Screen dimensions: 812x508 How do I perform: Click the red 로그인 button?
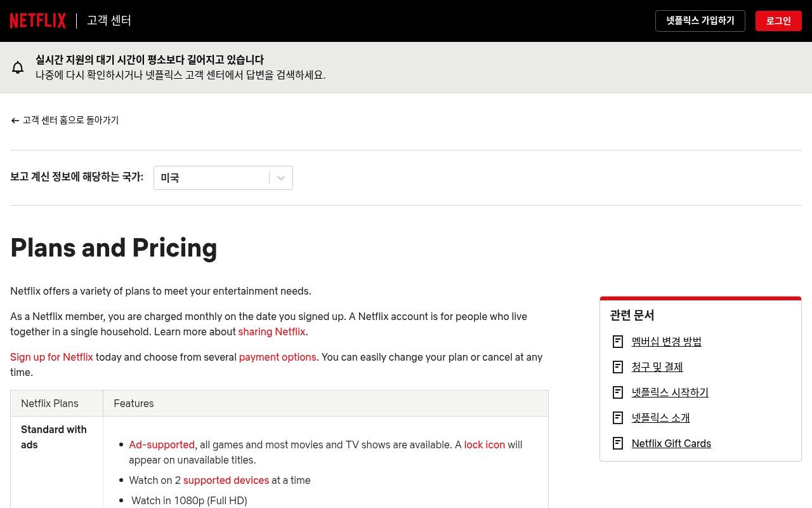click(778, 21)
